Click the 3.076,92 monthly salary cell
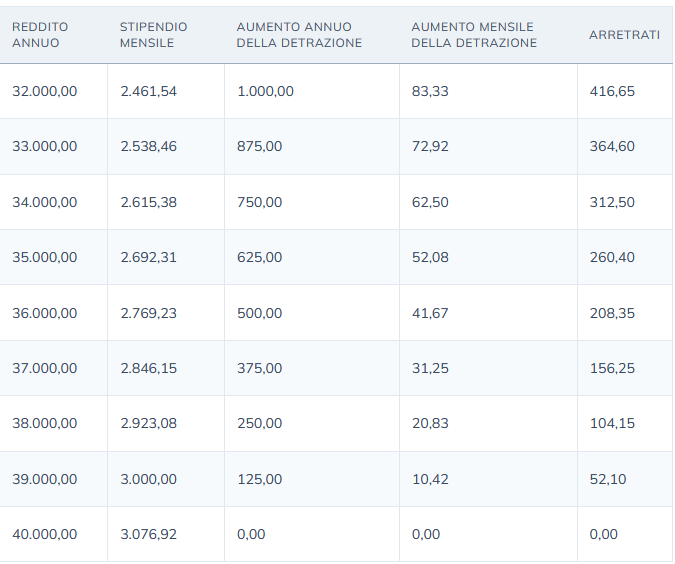 pos(148,534)
